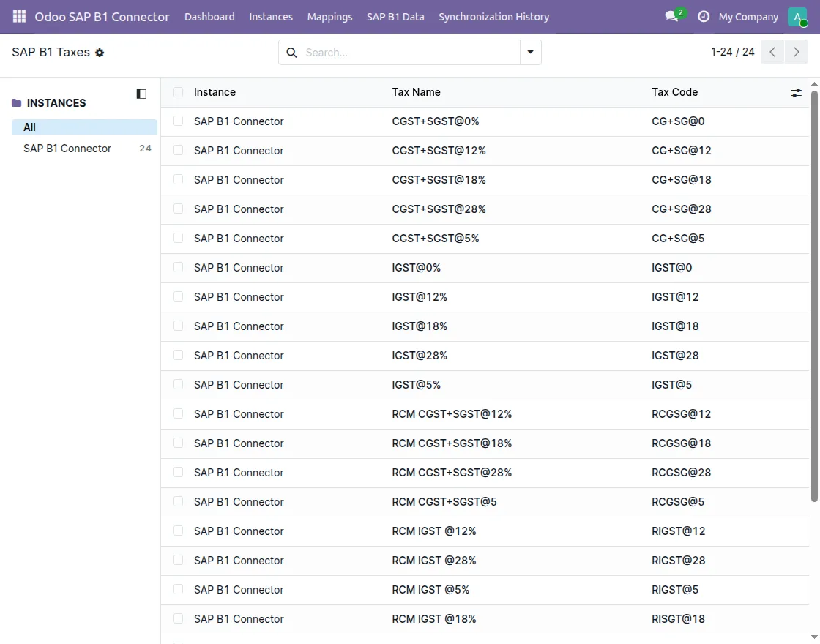Open the RCM CGST+SGST@18% record
This screenshot has height=644, width=820.
click(452, 443)
